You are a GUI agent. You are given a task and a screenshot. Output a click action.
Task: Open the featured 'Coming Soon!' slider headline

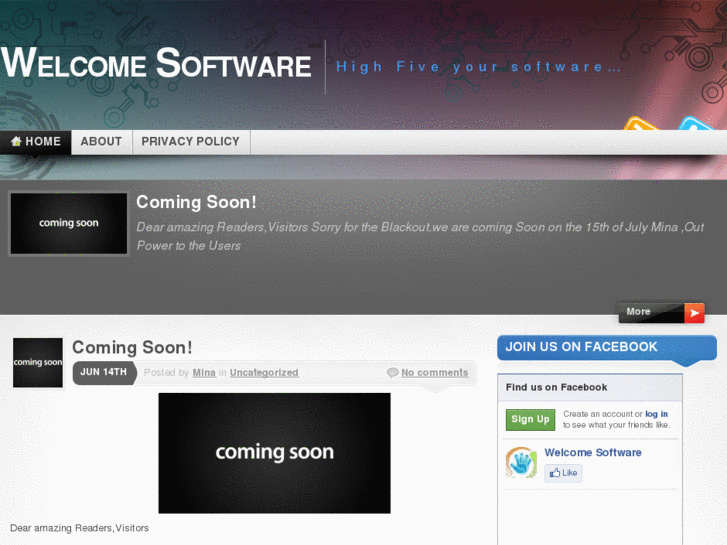[196, 202]
